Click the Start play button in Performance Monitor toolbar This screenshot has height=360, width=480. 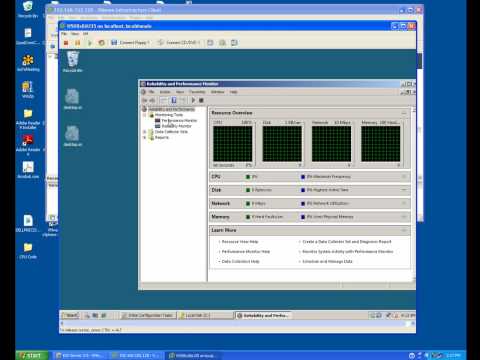(x=193, y=100)
